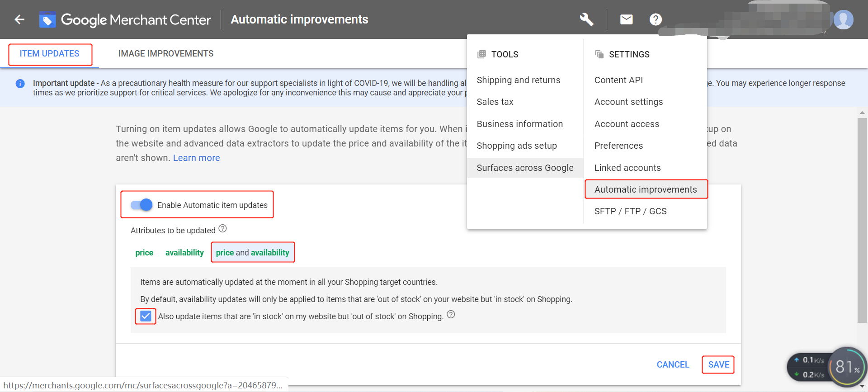The image size is (868, 392).
Task: Follow the Learn more link
Action: coord(196,158)
